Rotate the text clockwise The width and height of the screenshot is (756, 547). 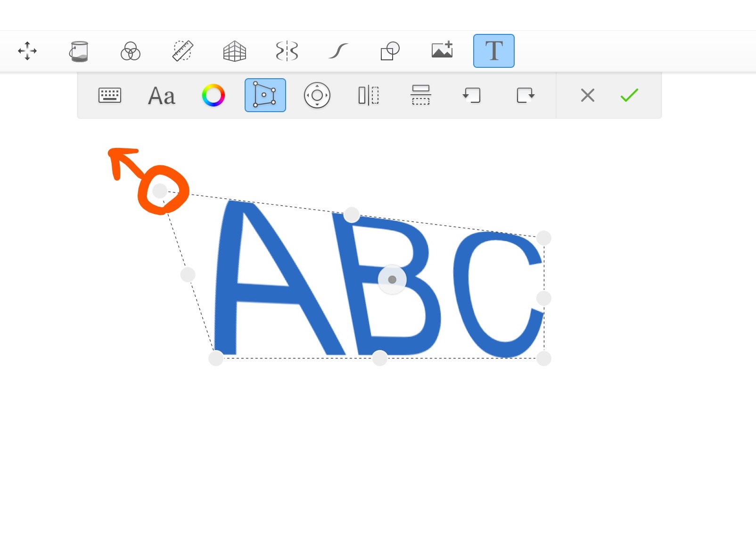click(x=526, y=95)
